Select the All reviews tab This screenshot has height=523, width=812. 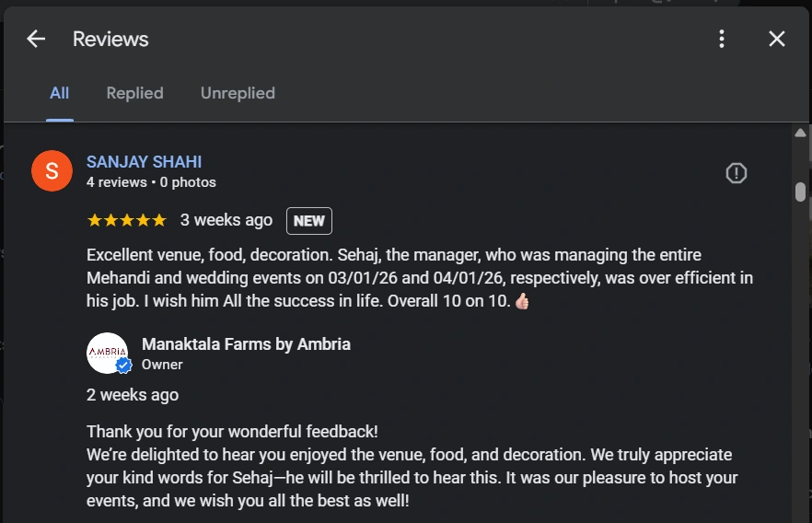point(60,93)
